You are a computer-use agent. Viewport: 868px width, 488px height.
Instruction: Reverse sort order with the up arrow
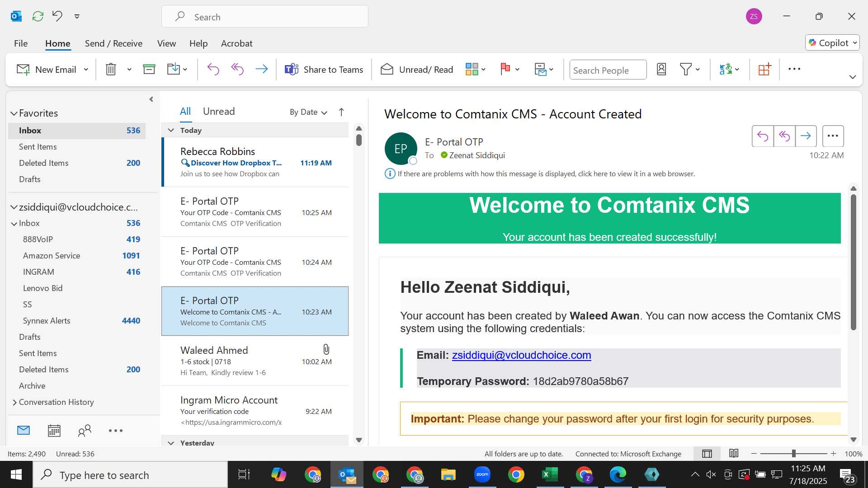click(341, 112)
